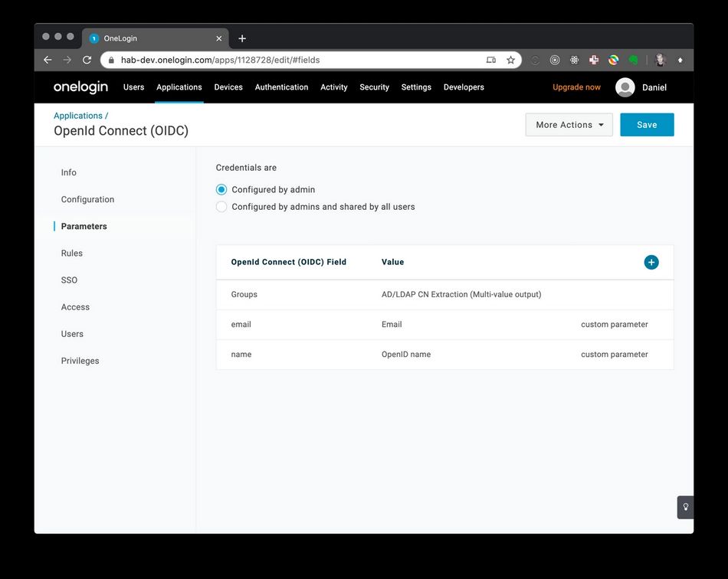Click the OneLogin tab favicon

[94, 38]
